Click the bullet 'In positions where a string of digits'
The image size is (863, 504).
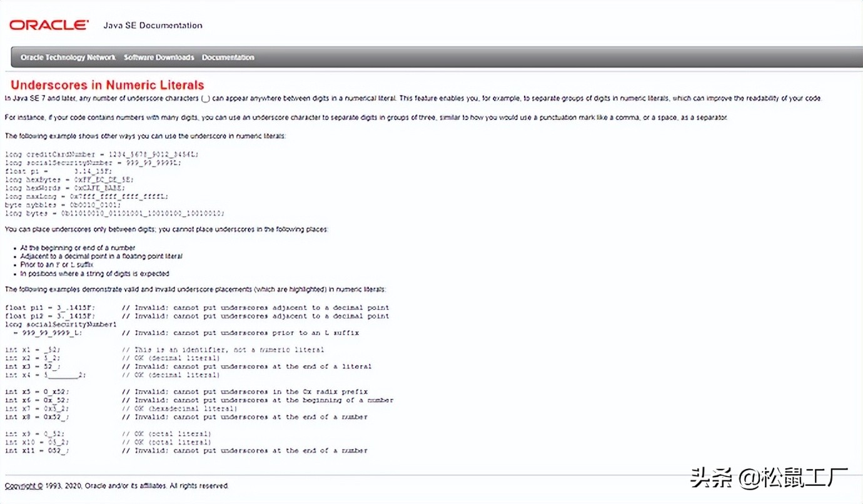(x=94, y=273)
